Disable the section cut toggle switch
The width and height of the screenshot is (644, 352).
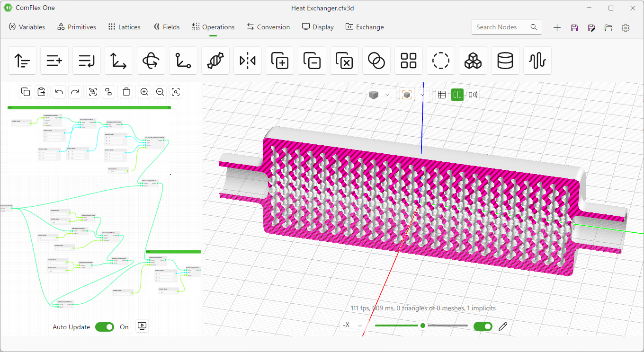(483, 326)
